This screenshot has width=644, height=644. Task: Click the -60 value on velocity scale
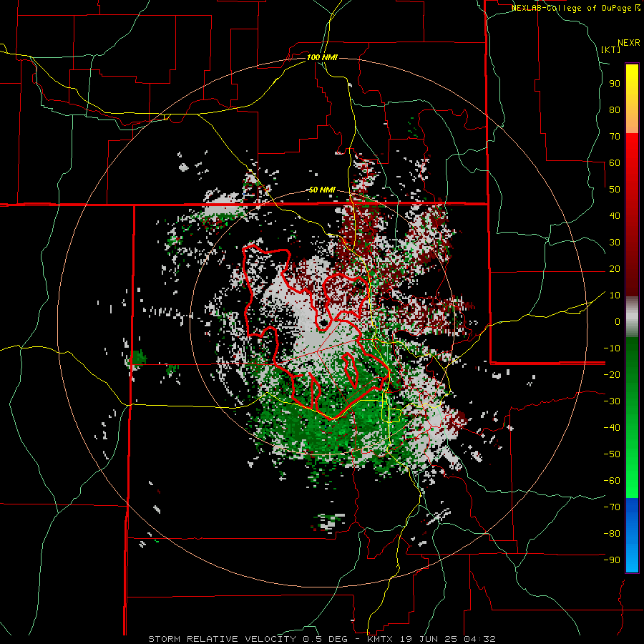[612, 481]
